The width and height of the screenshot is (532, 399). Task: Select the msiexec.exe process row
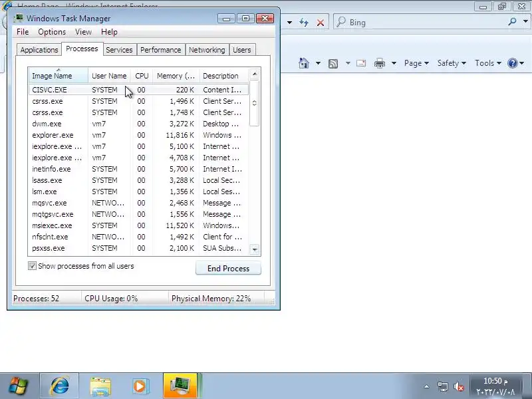pyautogui.click(x=138, y=225)
